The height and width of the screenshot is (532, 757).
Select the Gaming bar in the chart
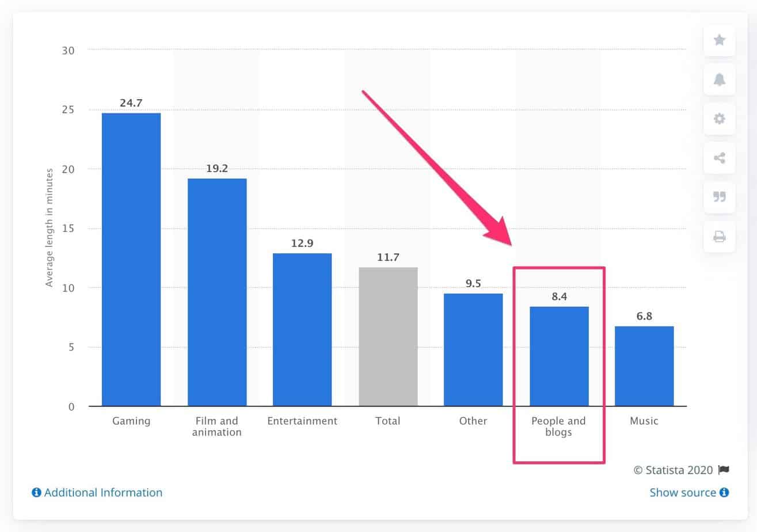point(131,259)
